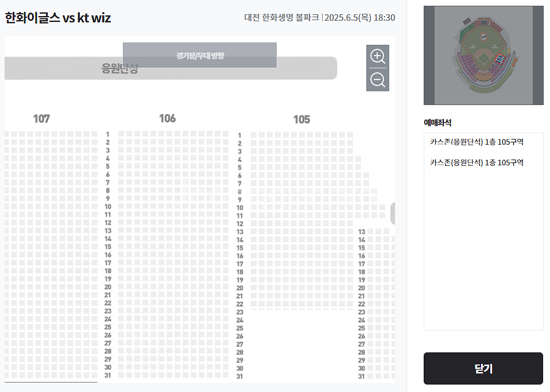Click the 경기장/무대방향 direction label
Screen dimensions: 550x392
point(200,56)
